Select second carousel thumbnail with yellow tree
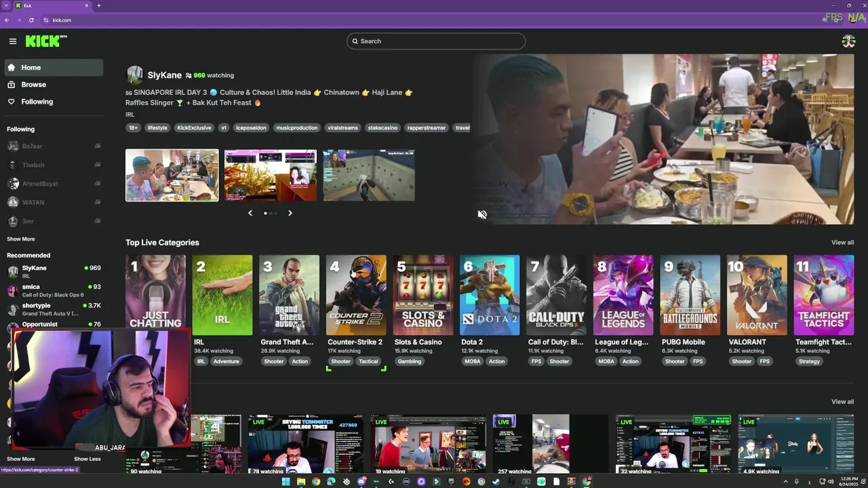The width and height of the screenshot is (868, 488). [271, 176]
